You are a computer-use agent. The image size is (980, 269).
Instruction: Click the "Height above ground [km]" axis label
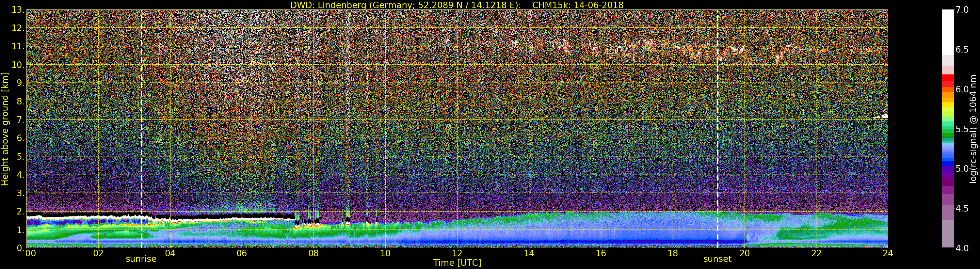(5, 129)
